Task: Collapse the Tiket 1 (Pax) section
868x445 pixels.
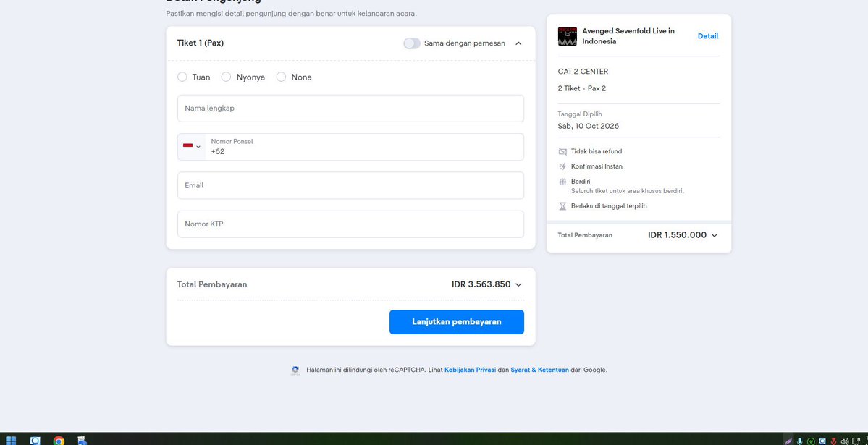Action: pos(518,43)
